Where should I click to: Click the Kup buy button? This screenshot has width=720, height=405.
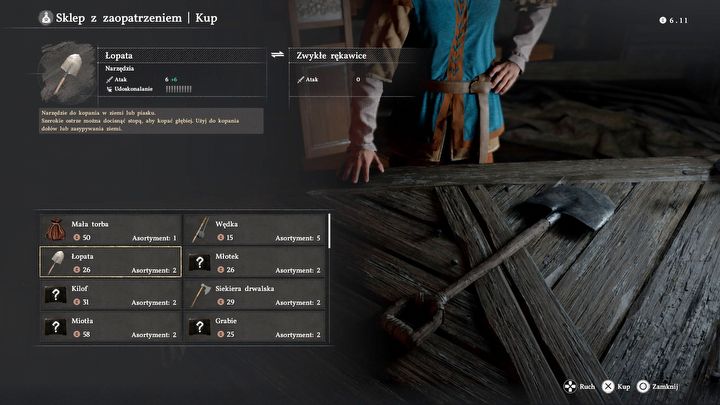pyautogui.click(x=616, y=387)
